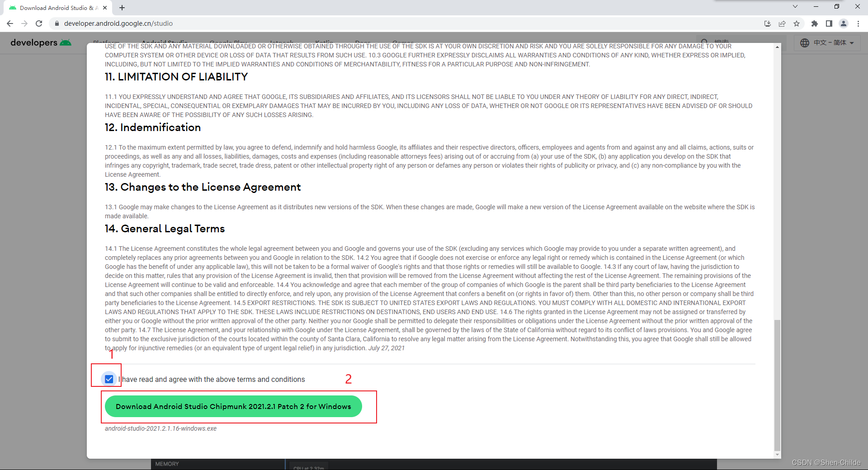868x470 pixels.
Task: Click the heading 11. LIMITATION OF LIABILITY
Action: pos(176,77)
